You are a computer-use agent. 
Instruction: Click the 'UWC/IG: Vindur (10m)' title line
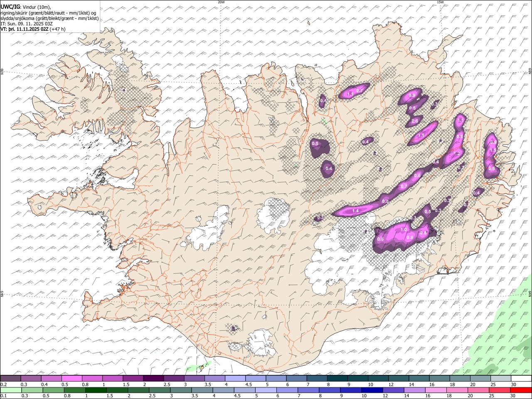click(25, 6)
